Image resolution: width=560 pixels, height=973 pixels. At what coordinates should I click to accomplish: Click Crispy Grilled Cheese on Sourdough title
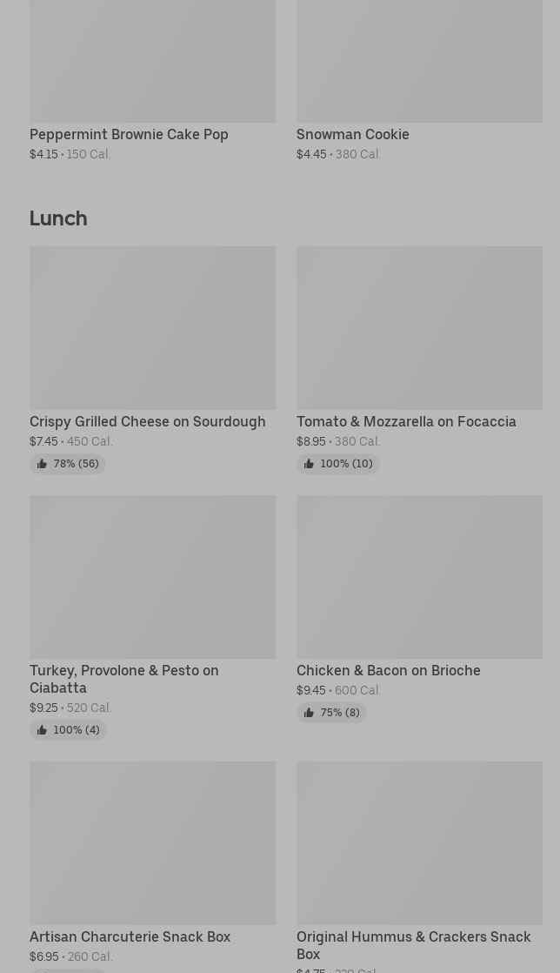148,422
